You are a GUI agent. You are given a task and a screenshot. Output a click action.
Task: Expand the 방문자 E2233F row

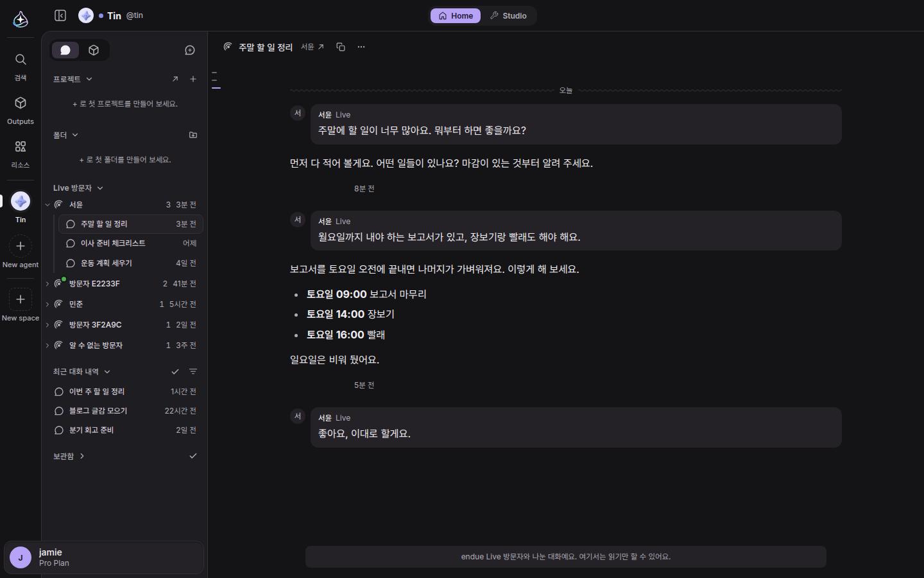(x=47, y=284)
